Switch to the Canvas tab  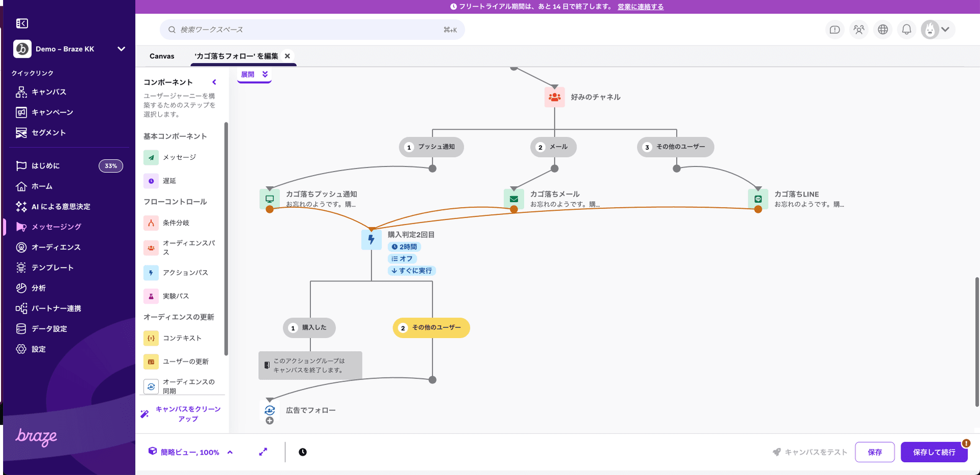click(x=162, y=56)
